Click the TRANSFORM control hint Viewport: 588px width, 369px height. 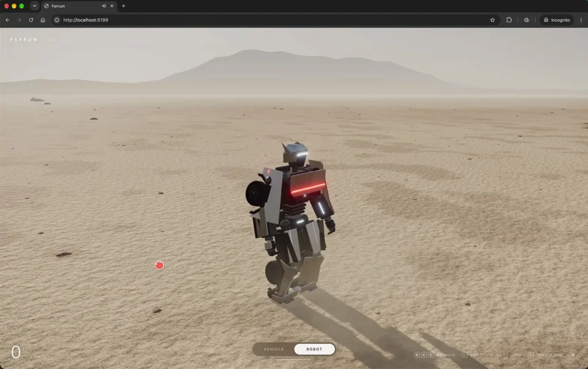pyautogui.click(x=546, y=355)
